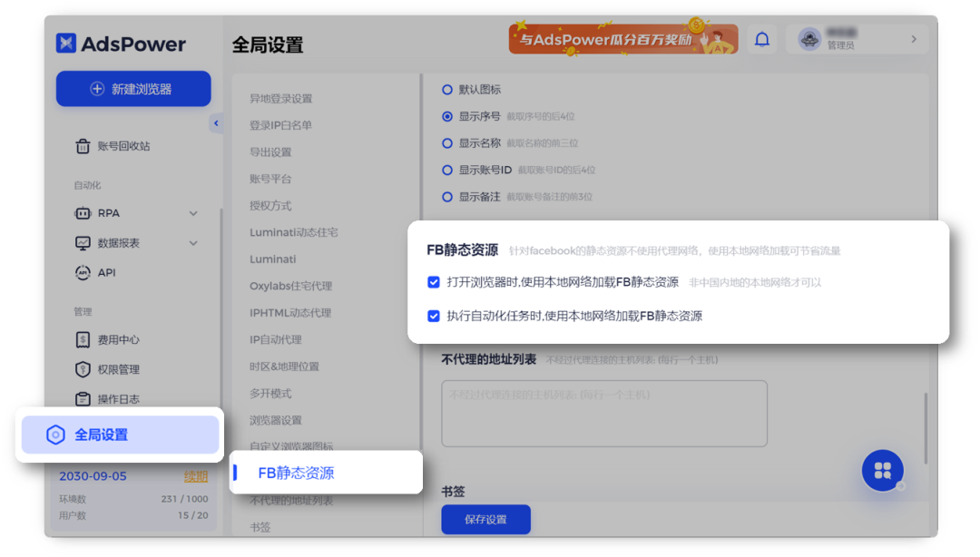The image size is (980, 557).
Task: Click the 保存设置 save button
Action: point(485,519)
